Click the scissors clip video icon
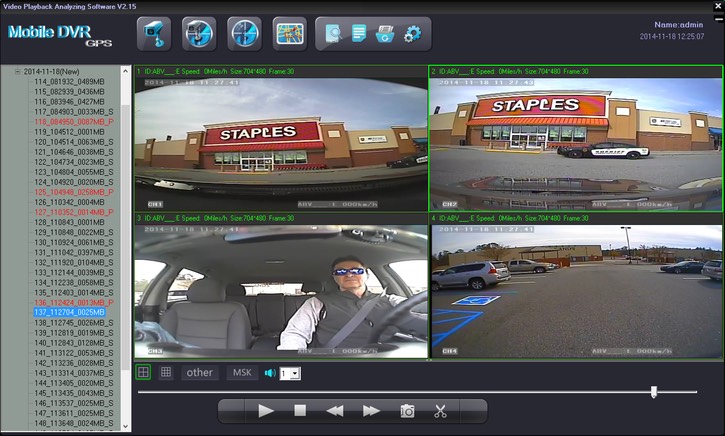 [440, 411]
